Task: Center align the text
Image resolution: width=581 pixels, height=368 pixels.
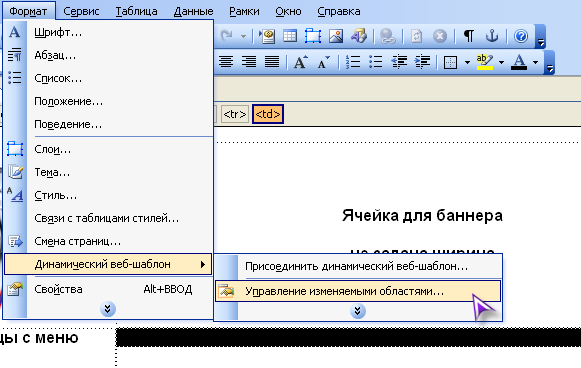Action: click(226, 62)
